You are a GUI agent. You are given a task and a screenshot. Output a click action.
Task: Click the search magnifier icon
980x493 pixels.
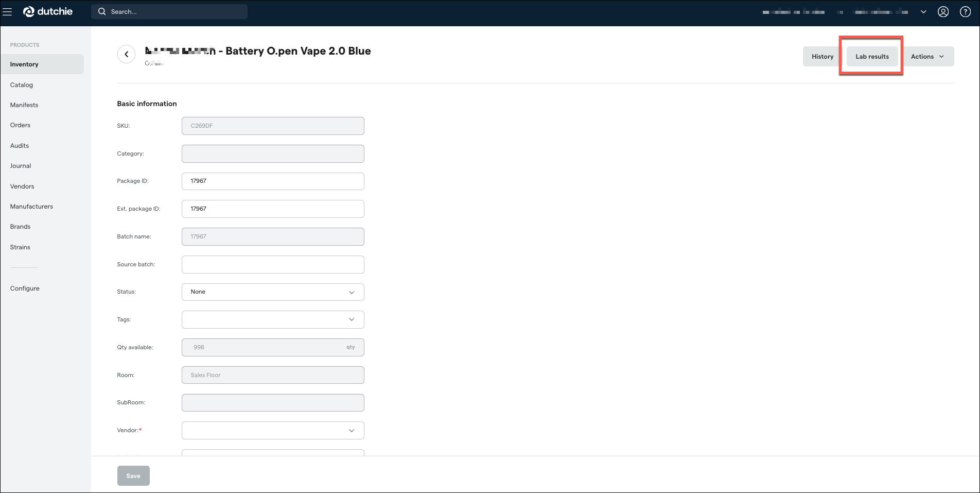point(102,11)
